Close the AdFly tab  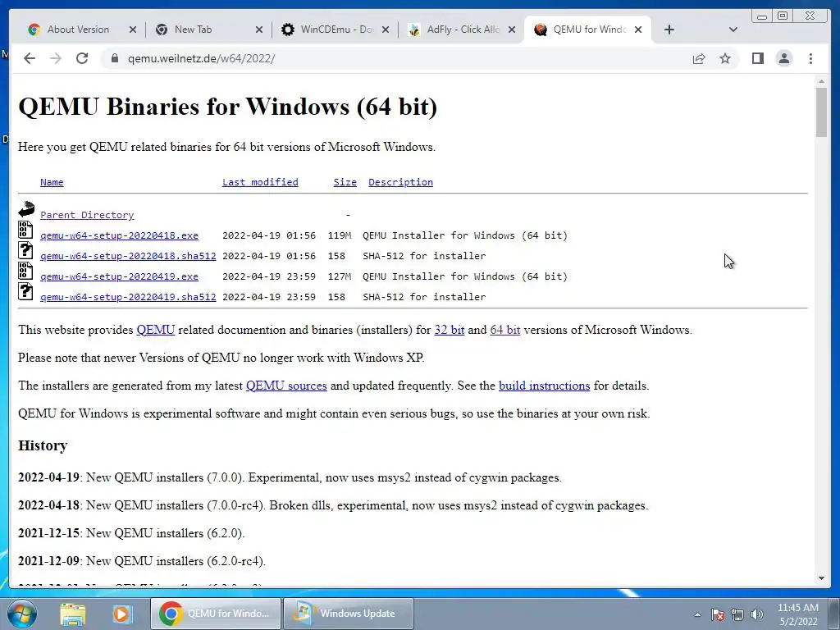point(512,30)
